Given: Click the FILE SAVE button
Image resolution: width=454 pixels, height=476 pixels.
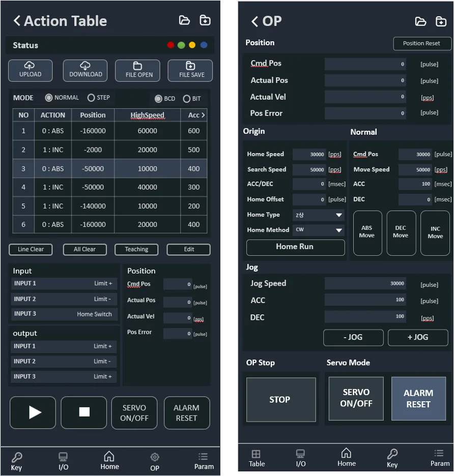Looking at the screenshot, I should coord(190,71).
